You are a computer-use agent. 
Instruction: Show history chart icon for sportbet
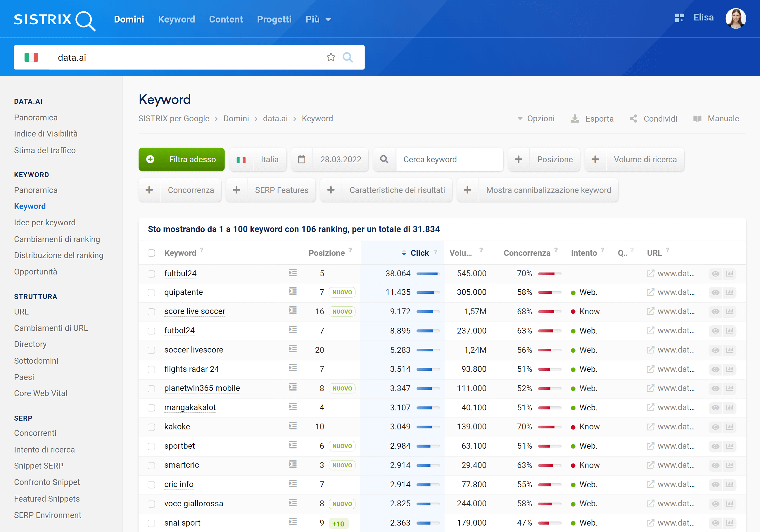tap(730, 446)
